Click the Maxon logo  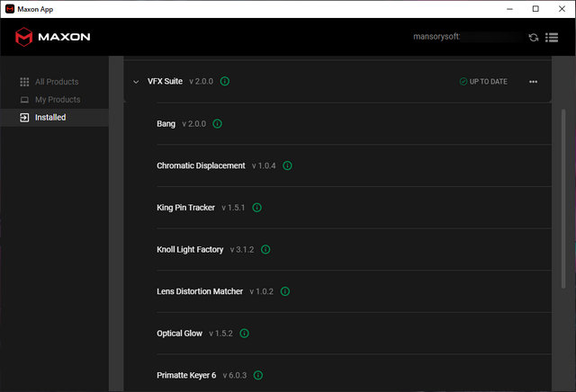point(52,38)
